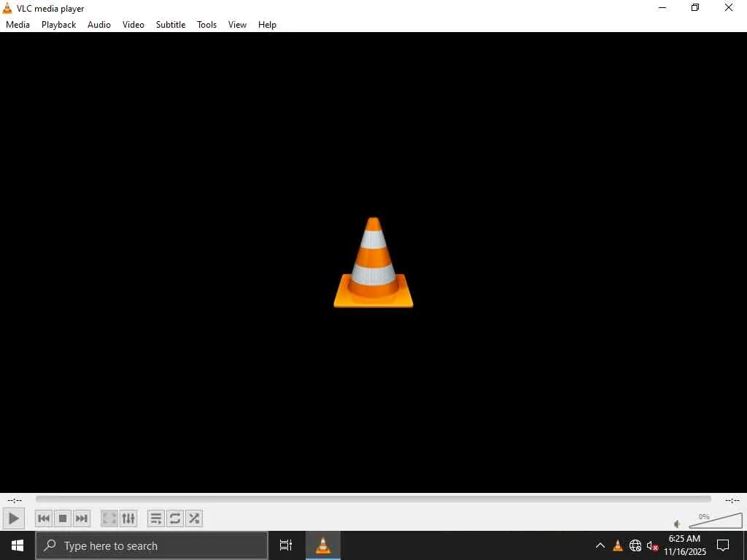Click the seek bar timeline
The image size is (747, 560).
point(373,499)
